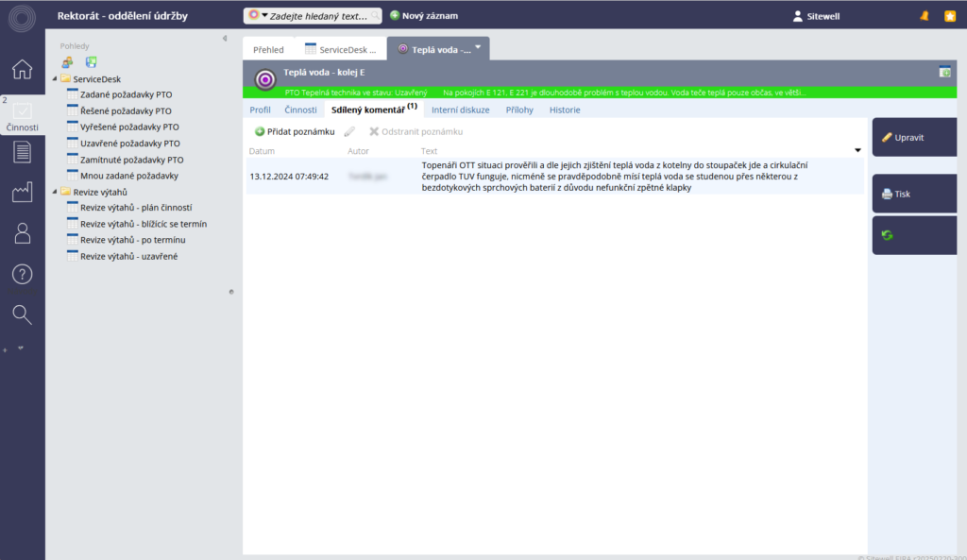Click the green status bar PTO Tepelná technika

(x=600, y=93)
